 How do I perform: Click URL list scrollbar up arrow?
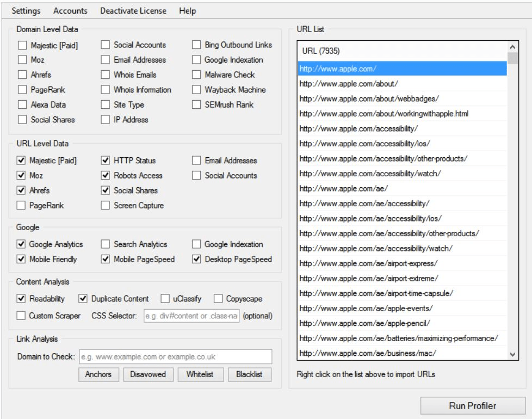512,47
